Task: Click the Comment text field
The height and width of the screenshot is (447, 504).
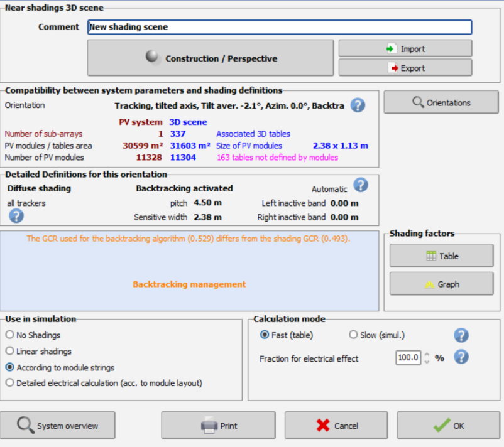Action: pyautogui.click(x=279, y=27)
